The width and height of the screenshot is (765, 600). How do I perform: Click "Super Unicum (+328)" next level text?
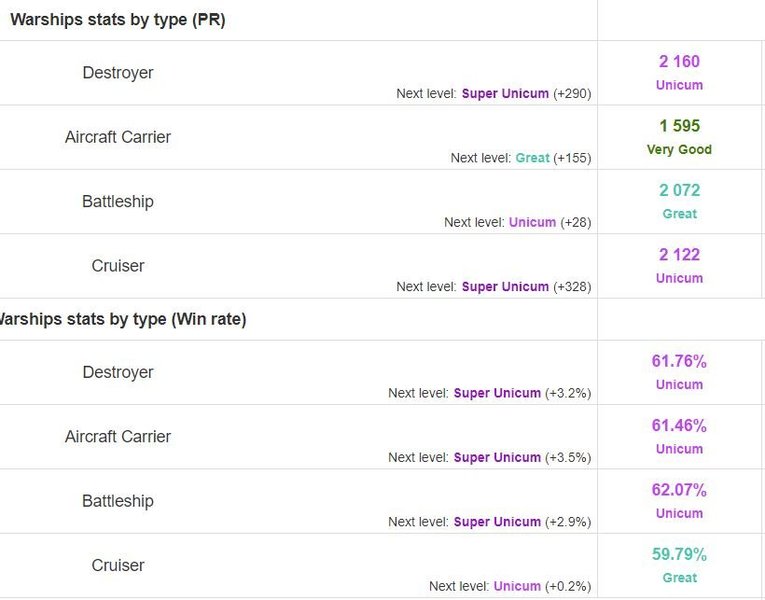(526, 286)
